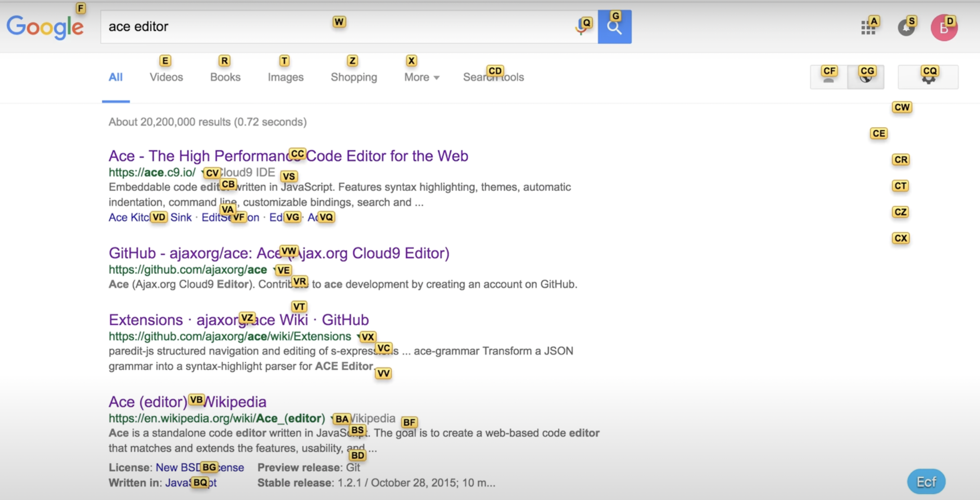Switch to the Videos tab
The image size is (980, 500).
[166, 77]
